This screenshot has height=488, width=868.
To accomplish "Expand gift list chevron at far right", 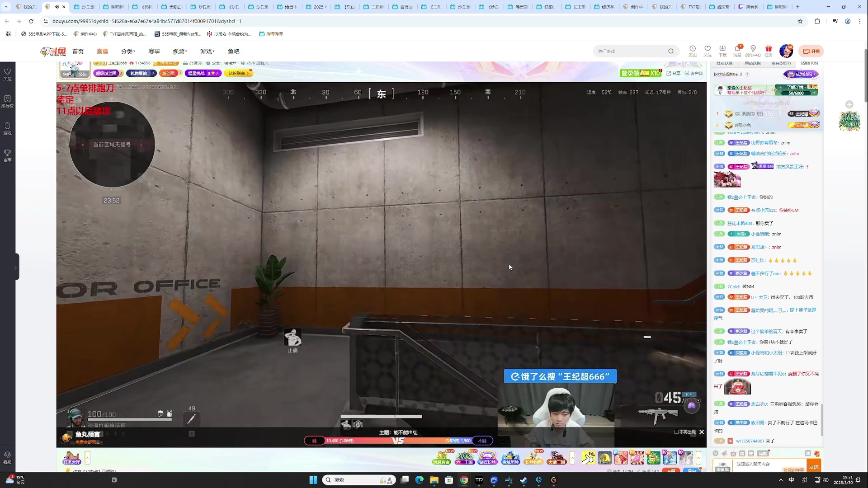I will pyautogui.click(x=698, y=458).
